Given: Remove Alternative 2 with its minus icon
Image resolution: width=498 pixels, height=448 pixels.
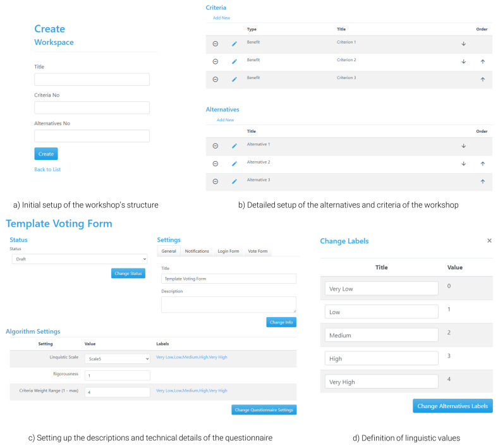Looking at the screenshot, I should (216, 164).
